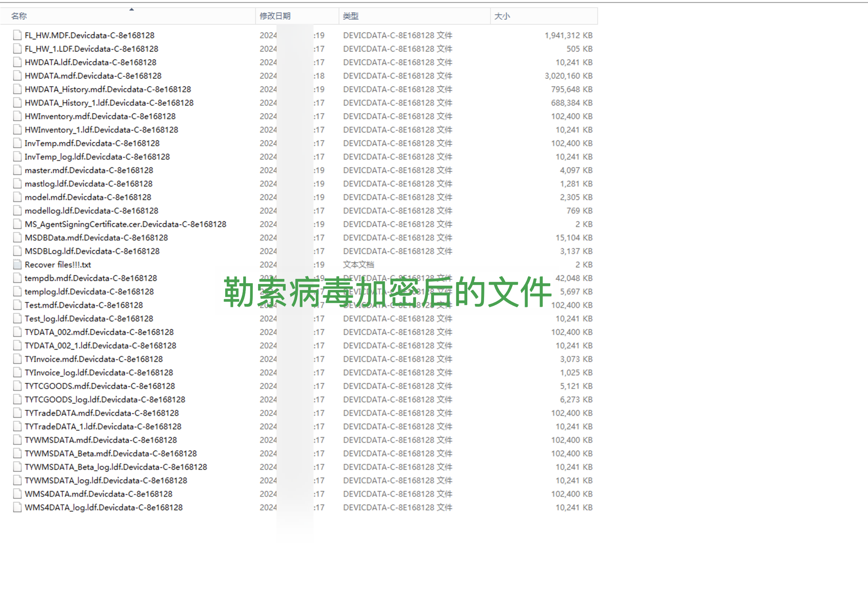The image size is (868, 597).
Task: Click the 2,305 KB size of model.mdf
Action: pyautogui.click(x=576, y=197)
